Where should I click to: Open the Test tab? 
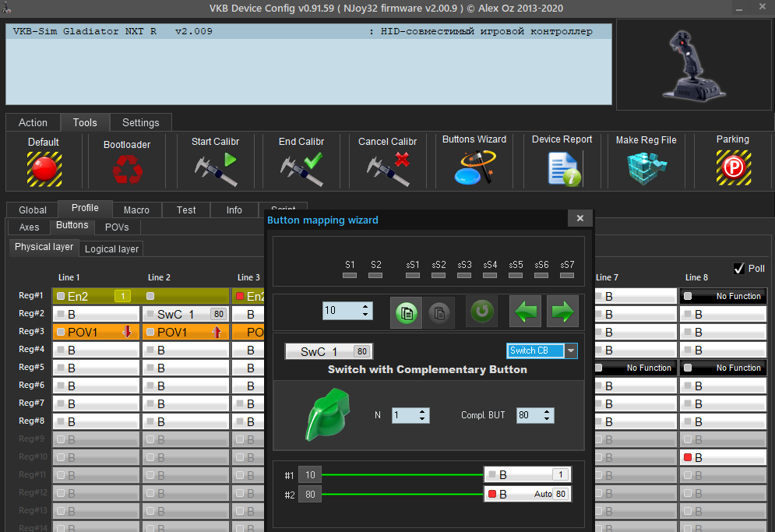pyautogui.click(x=186, y=210)
